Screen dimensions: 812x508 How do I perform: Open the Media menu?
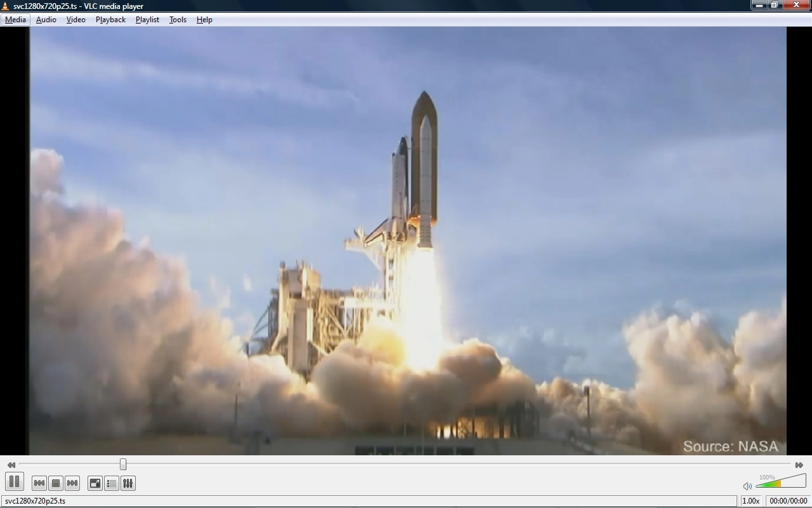(x=15, y=20)
